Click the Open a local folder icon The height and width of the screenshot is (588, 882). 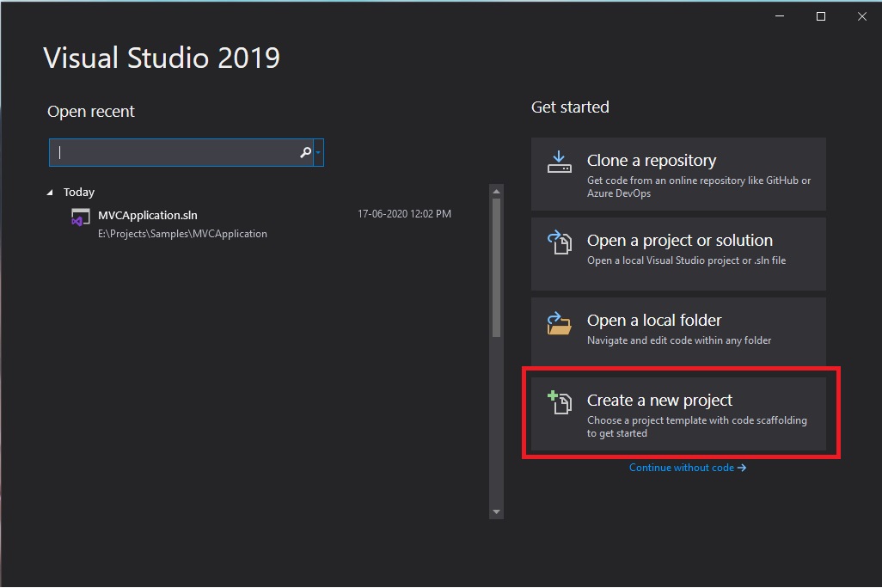[559, 323]
